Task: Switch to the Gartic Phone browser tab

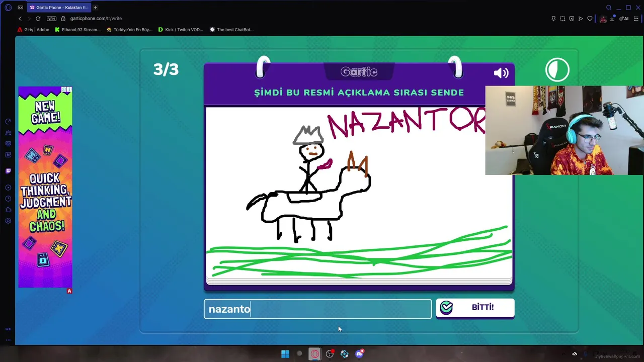Action: point(59,8)
